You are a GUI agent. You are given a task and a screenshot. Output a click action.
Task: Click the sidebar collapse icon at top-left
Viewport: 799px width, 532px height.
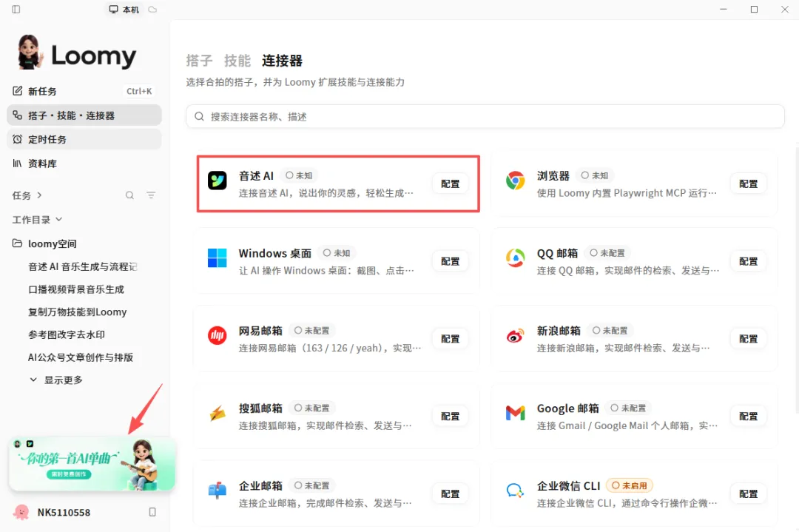pyautogui.click(x=16, y=9)
